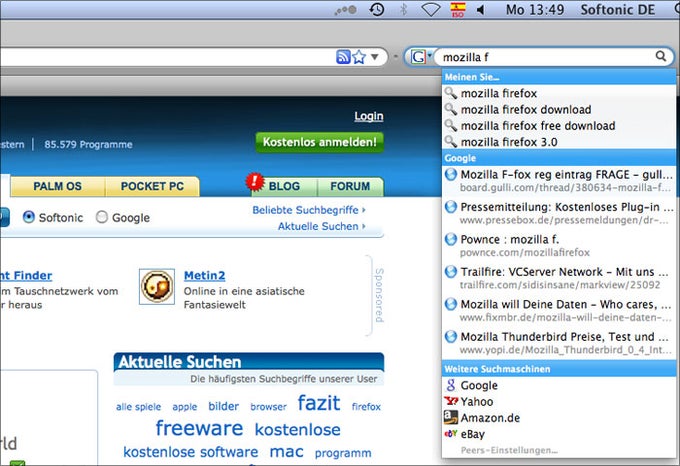Open 'Beliebte Suchbegriffe' link
The image size is (680, 466).
pyautogui.click(x=309, y=210)
